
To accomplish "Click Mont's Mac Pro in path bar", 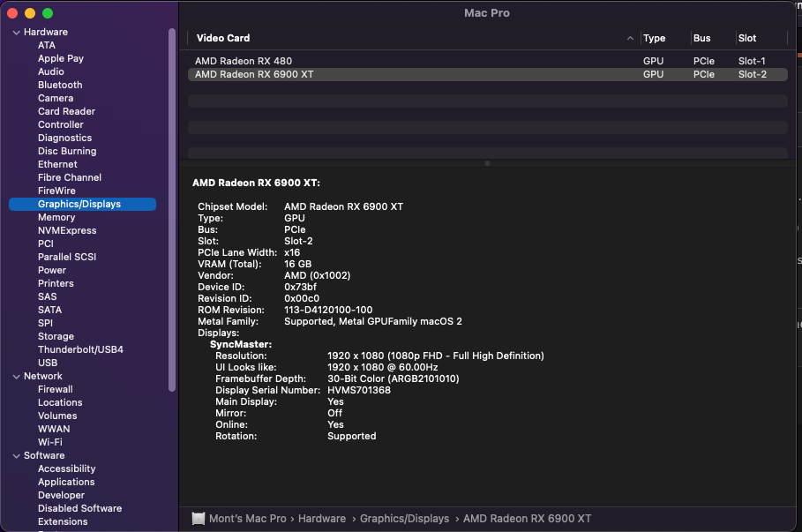I will [248, 519].
